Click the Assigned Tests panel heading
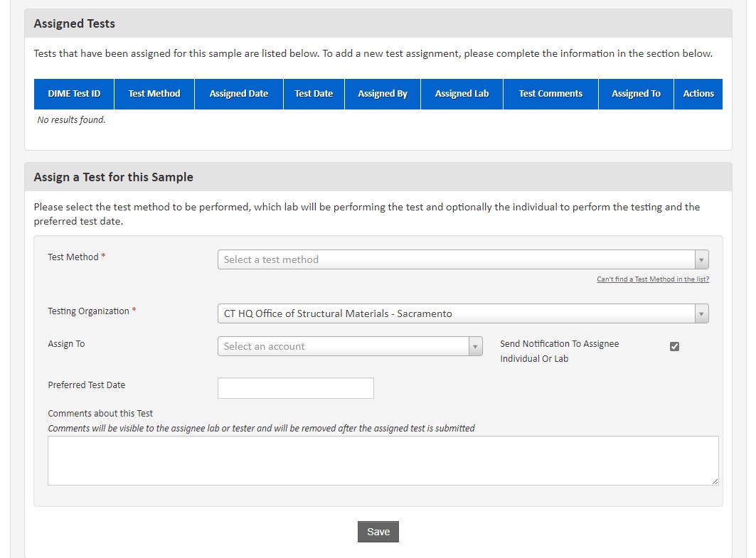 tap(75, 23)
